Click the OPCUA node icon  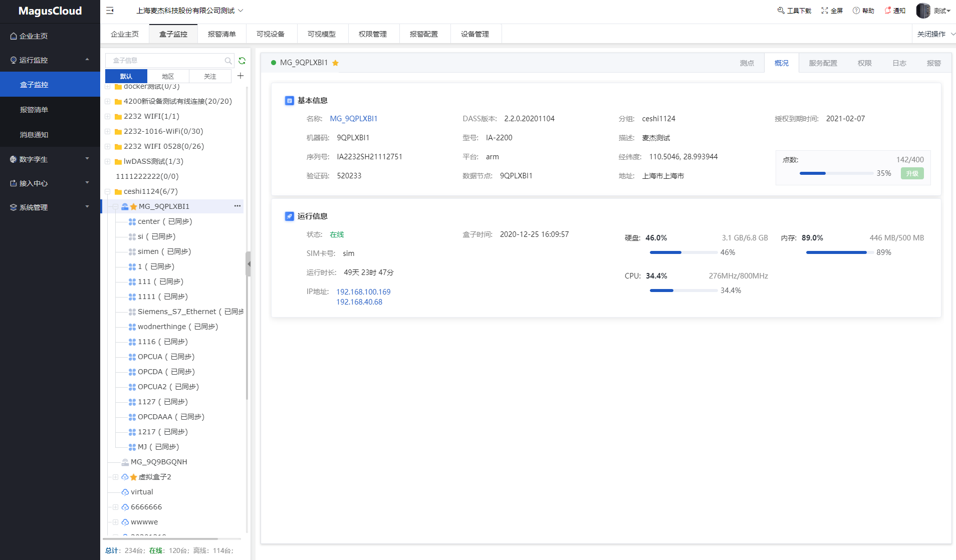click(132, 357)
